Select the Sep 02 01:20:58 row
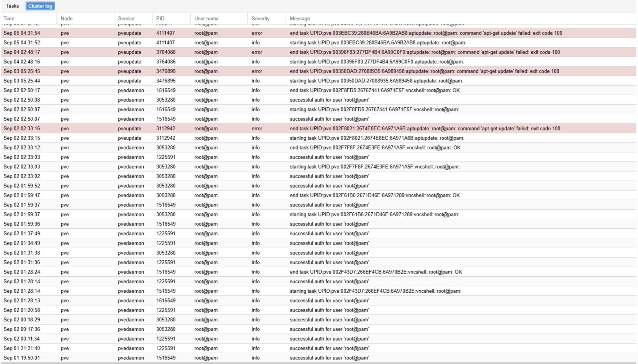The width and height of the screenshot is (638, 364). coord(318,310)
